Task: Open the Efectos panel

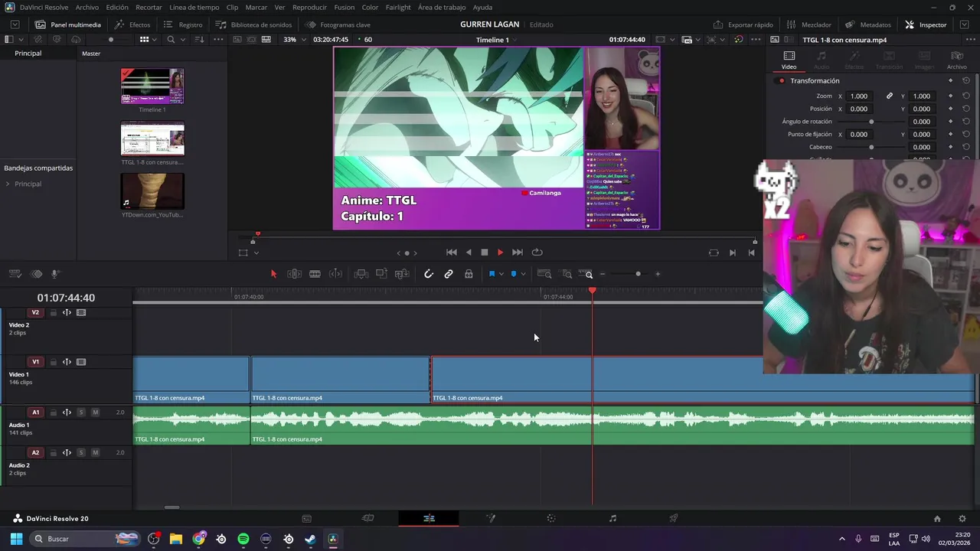Action: [132, 24]
